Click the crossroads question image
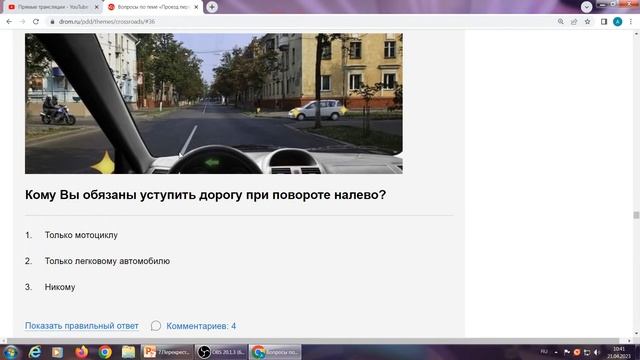Image resolution: width=640 pixels, height=360 pixels. point(214,103)
